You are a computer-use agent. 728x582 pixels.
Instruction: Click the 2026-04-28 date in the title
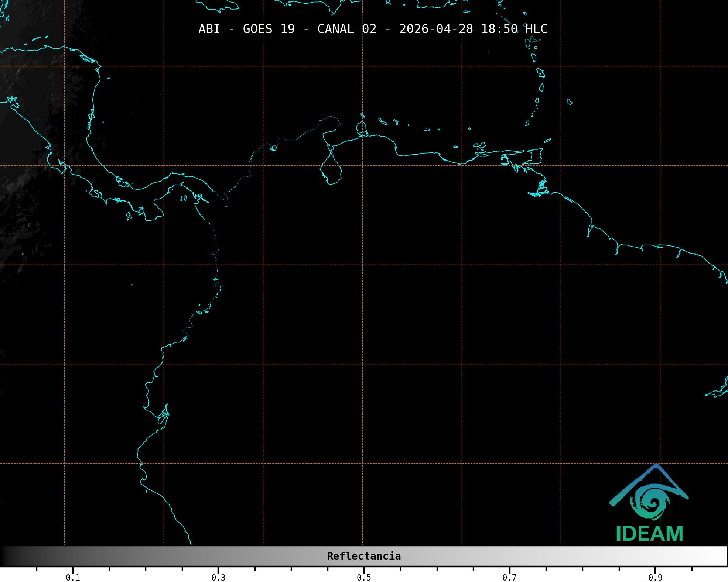coord(436,29)
